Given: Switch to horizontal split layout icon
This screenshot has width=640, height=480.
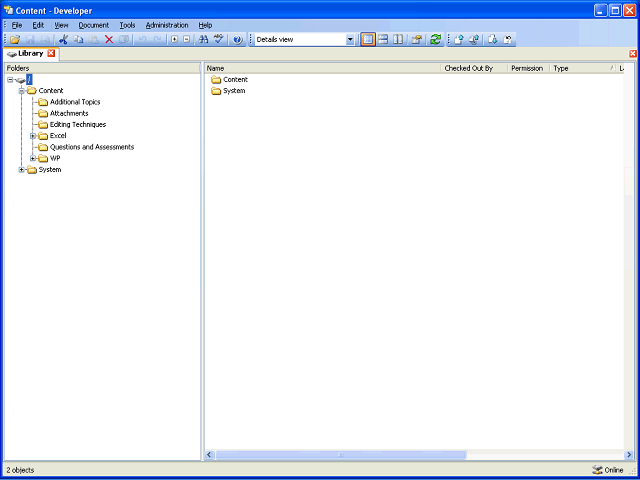Looking at the screenshot, I should [x=383, y=40].
